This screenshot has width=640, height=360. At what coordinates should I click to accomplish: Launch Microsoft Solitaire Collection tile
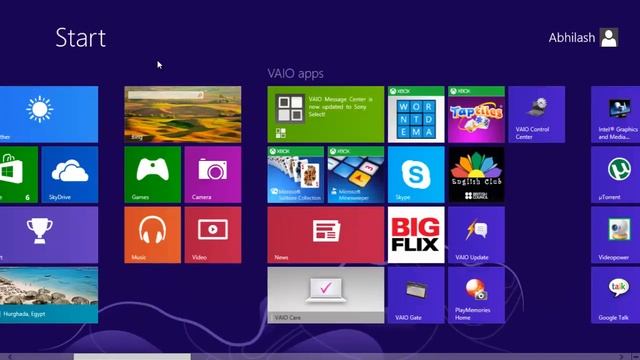point(296,175)
